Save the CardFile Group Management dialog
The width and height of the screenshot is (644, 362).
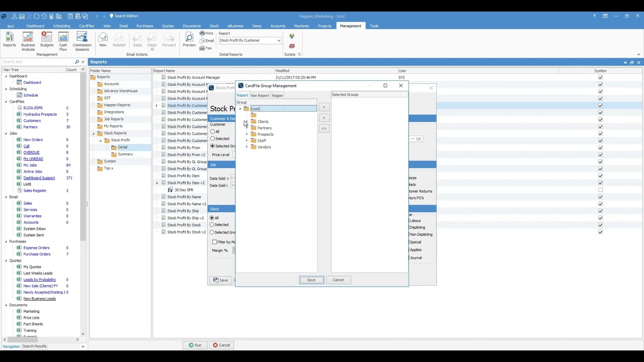(311, 280)
